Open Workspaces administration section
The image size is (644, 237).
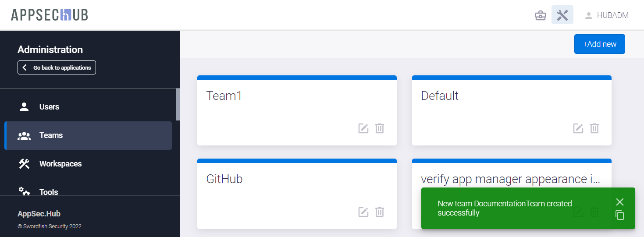(60, 164)
